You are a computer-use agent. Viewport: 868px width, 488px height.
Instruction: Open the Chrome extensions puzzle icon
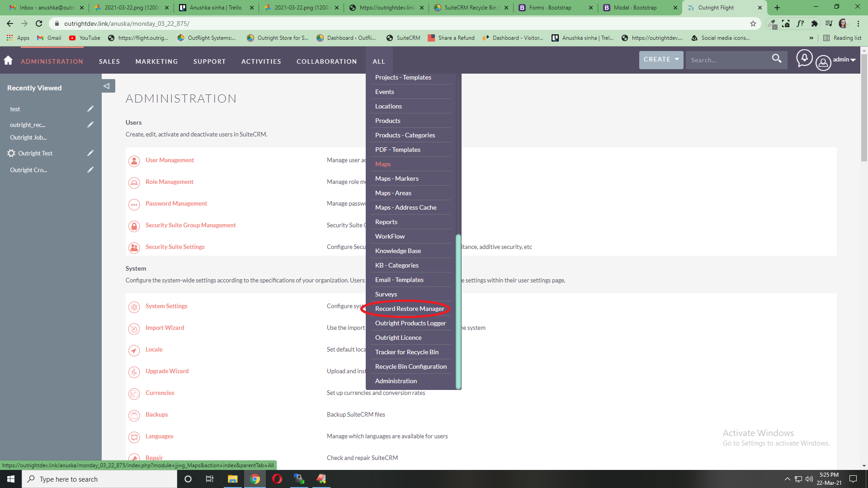[815, 23]
